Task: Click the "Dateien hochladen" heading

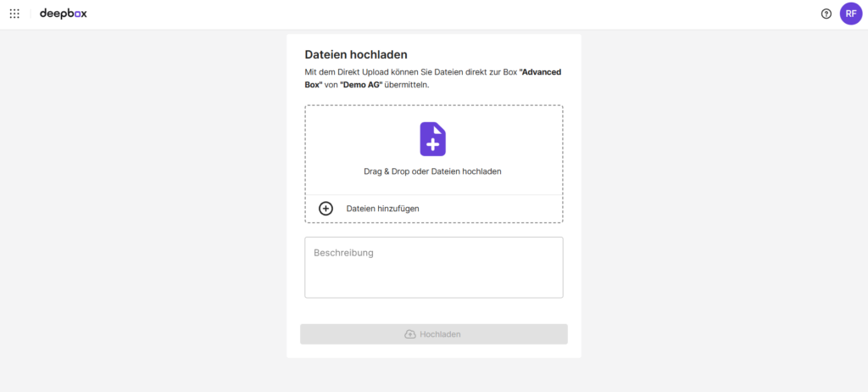Action: coord(356,55)
